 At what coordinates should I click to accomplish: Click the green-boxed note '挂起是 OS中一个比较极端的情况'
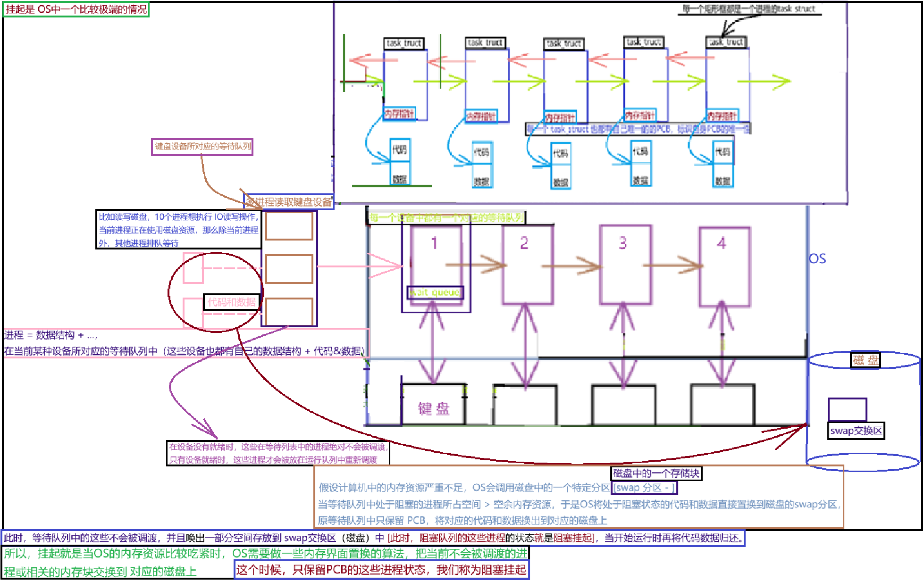point(76,9)
